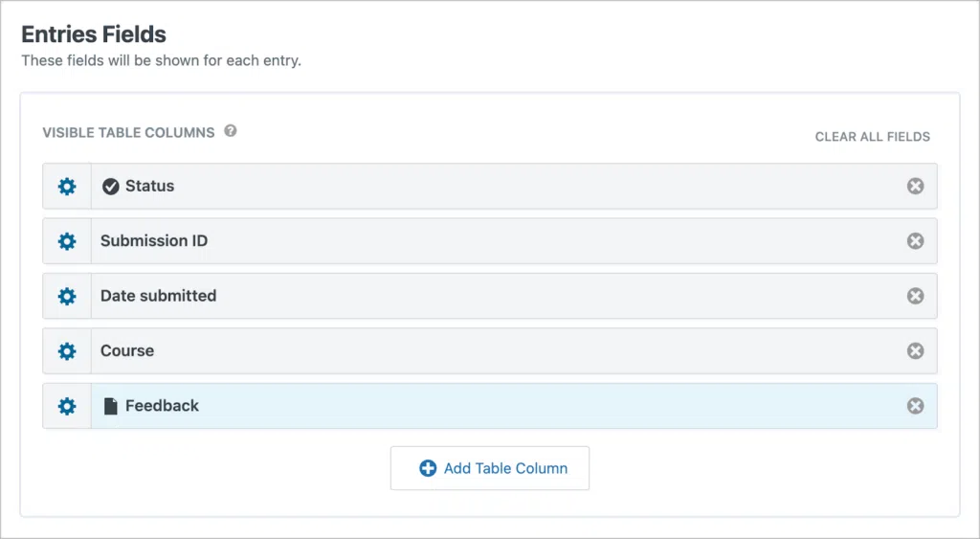The height and width of the screenshot is (539, 980).
Task: Remove the Submission ID field with X icon
Action: 916,240
